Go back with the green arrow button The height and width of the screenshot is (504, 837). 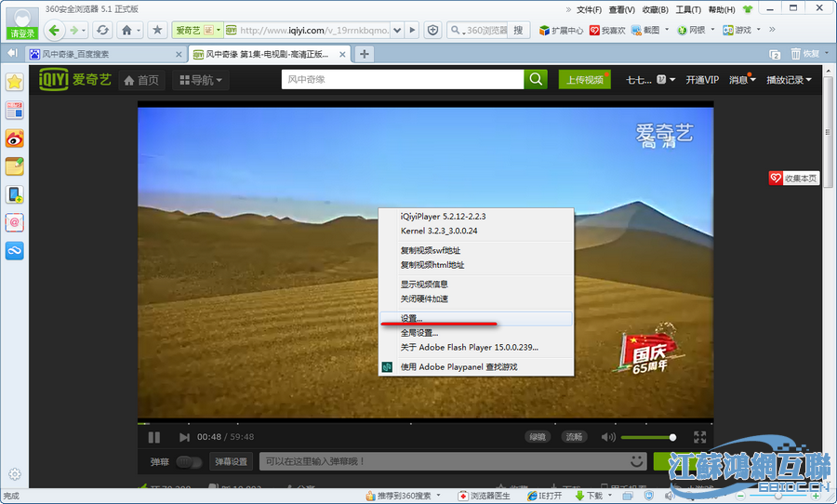pyautogui.click(x=54, y=30)
